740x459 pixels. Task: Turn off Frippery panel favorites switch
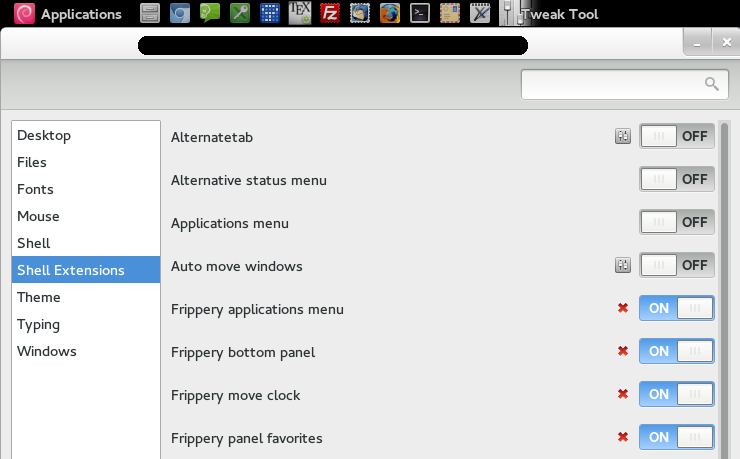pos(677,437)
